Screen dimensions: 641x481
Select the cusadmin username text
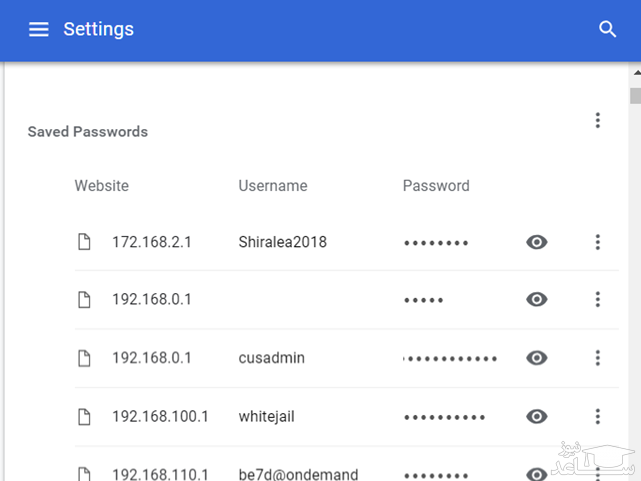pos(272,358)
